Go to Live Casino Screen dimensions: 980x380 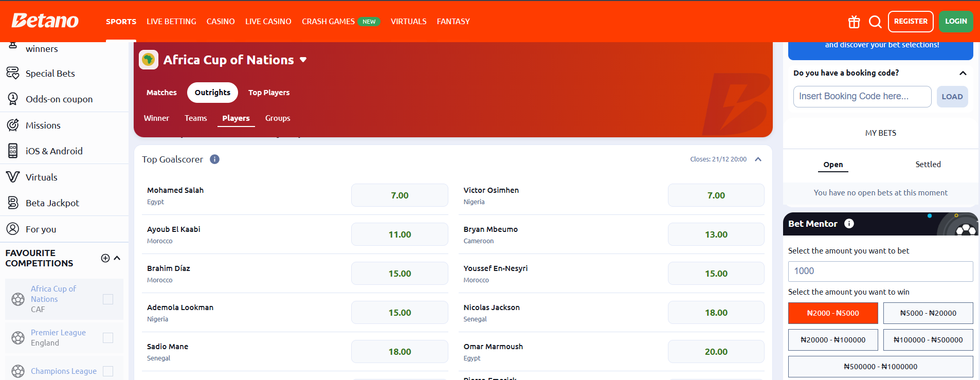coord(268,22)
